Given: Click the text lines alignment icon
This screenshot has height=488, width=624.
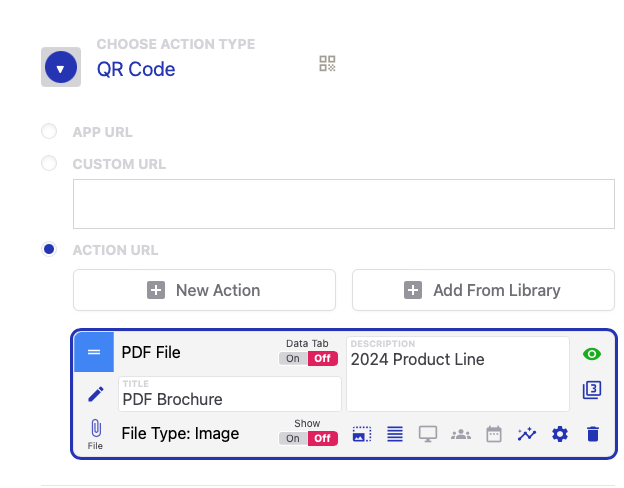Looking at the screenshot, I should [x=395, y=434].
